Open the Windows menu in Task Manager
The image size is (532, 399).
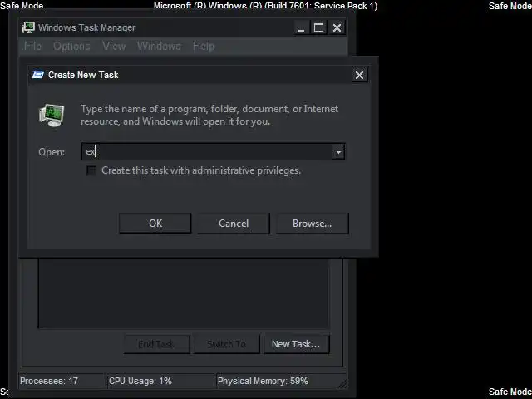pyautogui.click(x=159, y=46)
